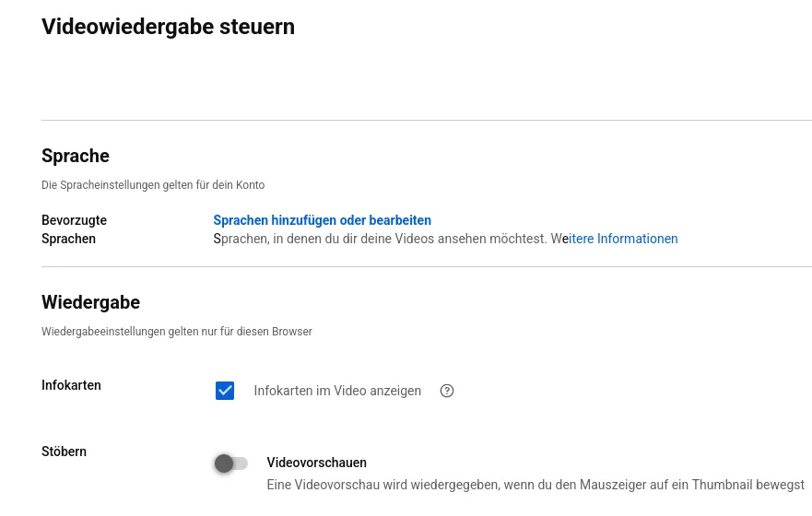Click the 'Eine Videovorschau wird wiedergegeben' description
Image resolution: width=812 pixels, height=516 pixels.
tap(535, 485)
